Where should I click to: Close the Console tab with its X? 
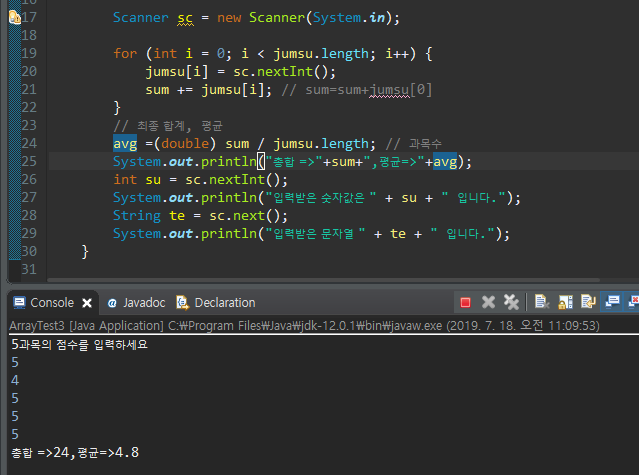(87, 303)
